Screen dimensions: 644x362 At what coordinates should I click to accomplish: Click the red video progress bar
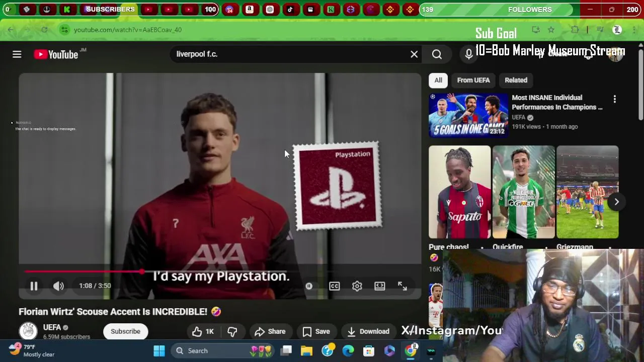[x=83, y=271]
